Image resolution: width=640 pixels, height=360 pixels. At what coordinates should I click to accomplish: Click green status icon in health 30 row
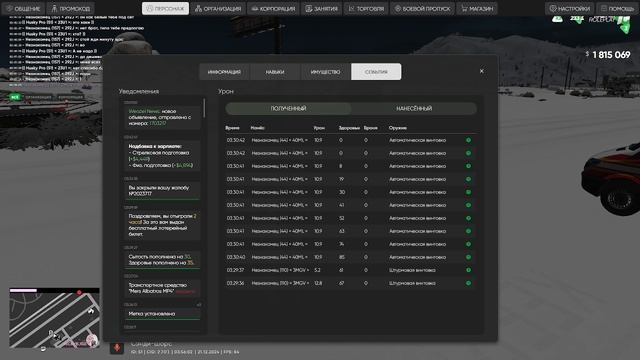(x=469, y=192)
